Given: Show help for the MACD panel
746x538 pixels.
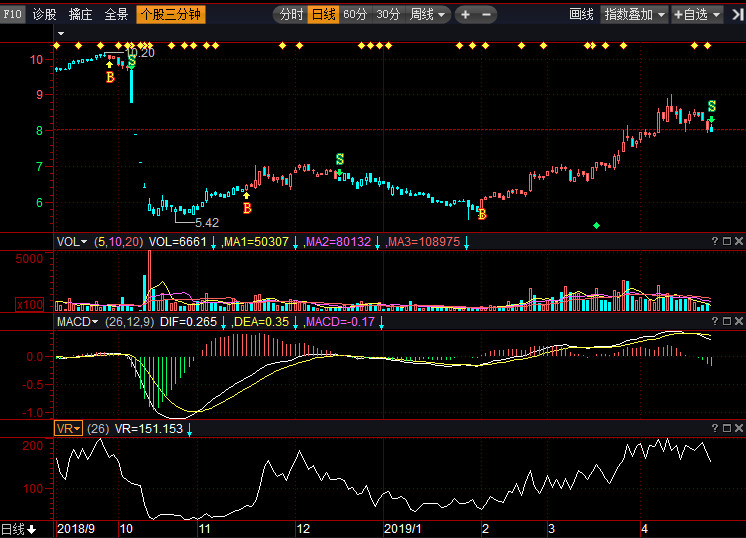Looking at the screenshot, I should pos(715,321).
